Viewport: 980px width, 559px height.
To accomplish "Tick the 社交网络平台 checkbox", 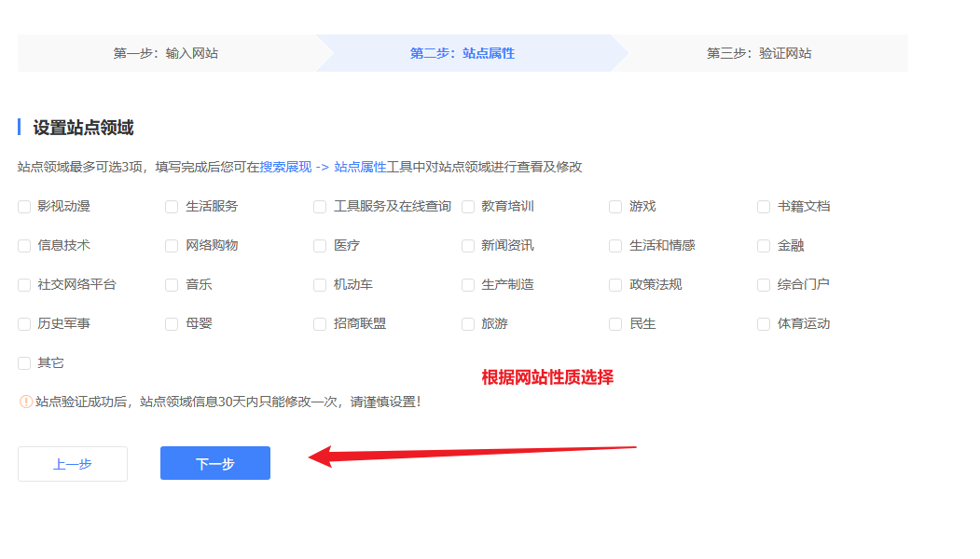I will (x=24, y=285).
